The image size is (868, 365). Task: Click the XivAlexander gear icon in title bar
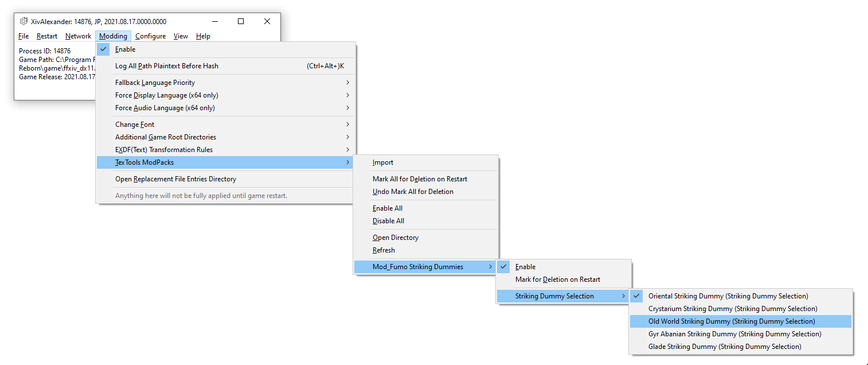tap(24, 21)
